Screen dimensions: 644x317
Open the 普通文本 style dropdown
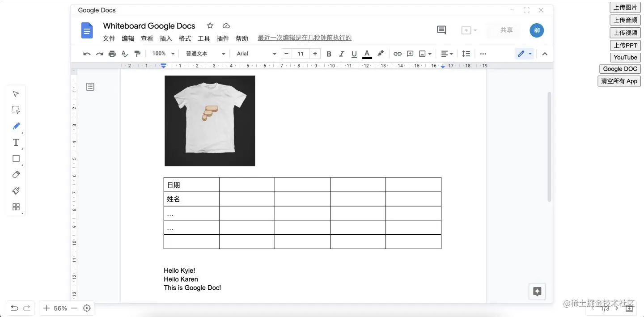205,54
